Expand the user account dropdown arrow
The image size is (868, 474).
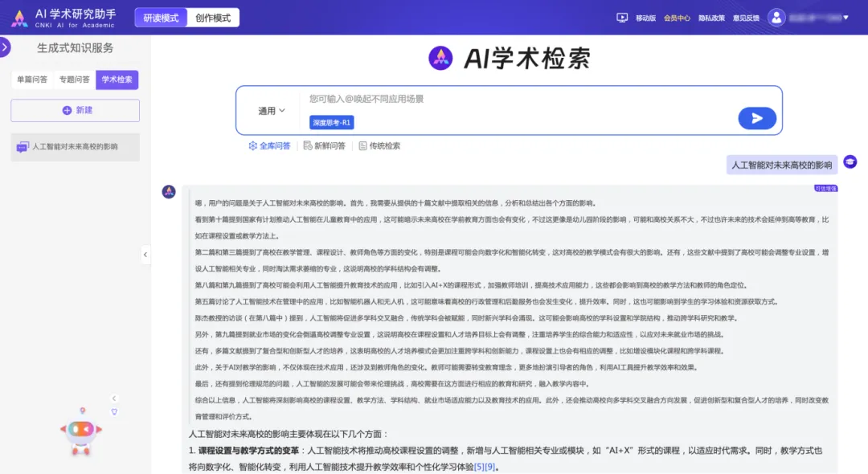click(x=845, y=18)
